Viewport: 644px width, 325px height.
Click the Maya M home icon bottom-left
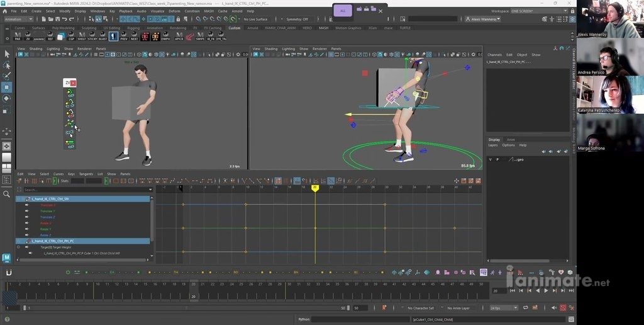tap(6, 258)
